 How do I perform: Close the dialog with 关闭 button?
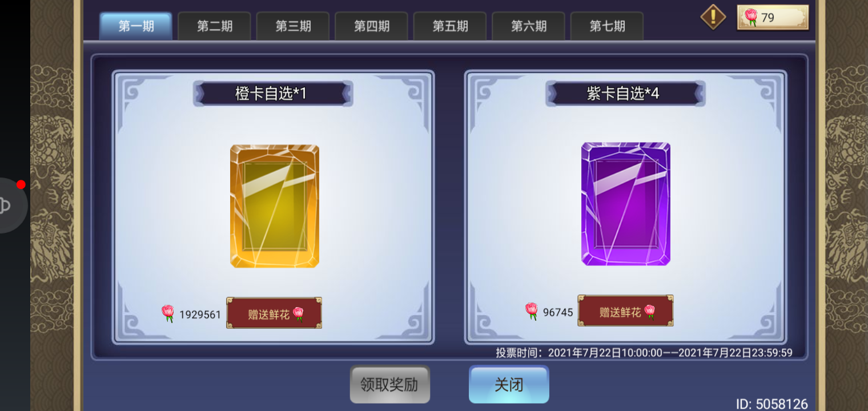[x=509, y=385]
